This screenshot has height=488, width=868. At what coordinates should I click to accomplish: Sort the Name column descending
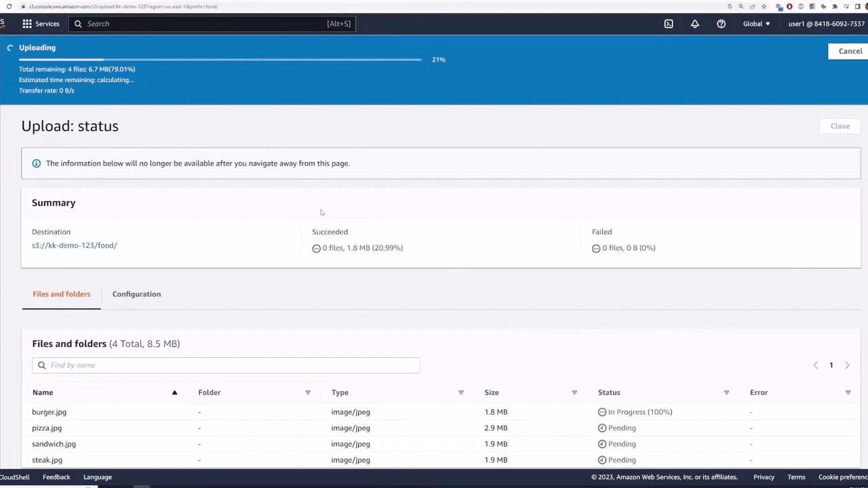tap(174, 392)
